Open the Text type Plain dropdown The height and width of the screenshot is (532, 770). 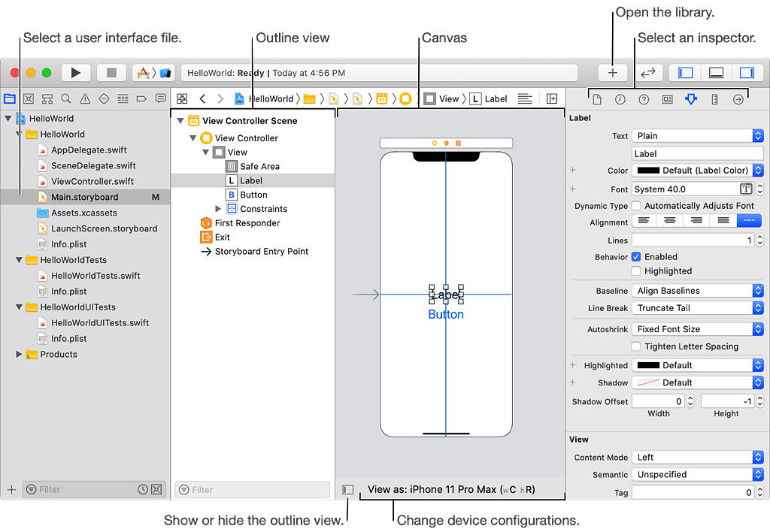[x=698, y=135]
